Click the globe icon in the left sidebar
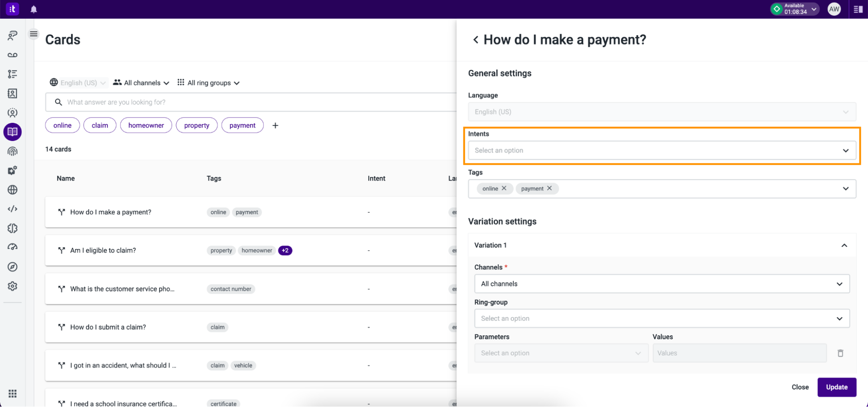Image resolution: width=868 pixels, height=407 pixels. point(12,190)
